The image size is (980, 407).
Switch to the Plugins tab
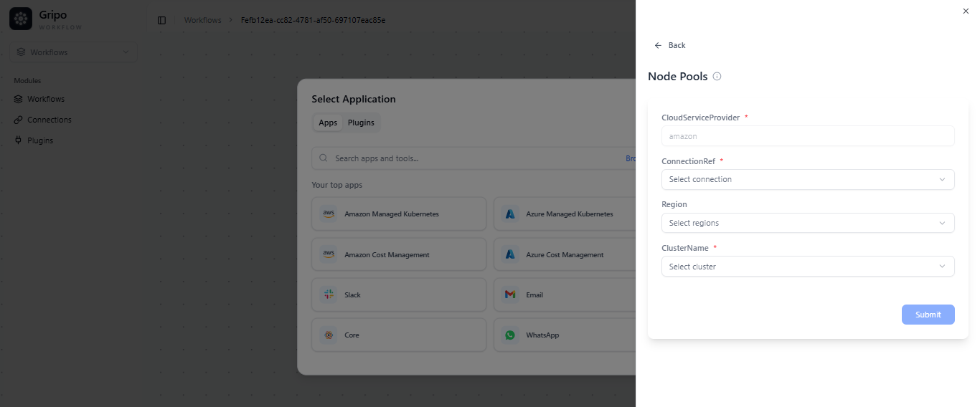pos(361,123)
